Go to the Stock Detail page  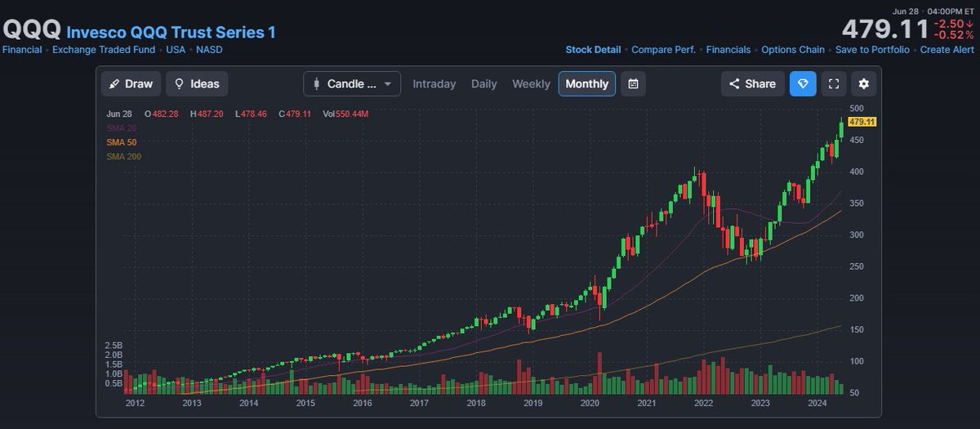pyautogui.click(x=593, y=50)
